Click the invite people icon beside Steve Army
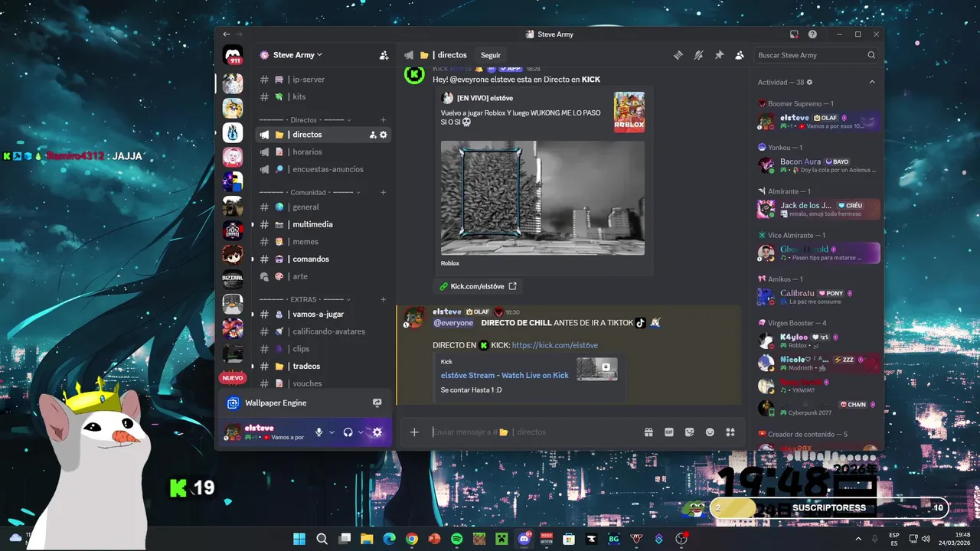This screenshot has width=980, height=551. click(x=384, y=55)
